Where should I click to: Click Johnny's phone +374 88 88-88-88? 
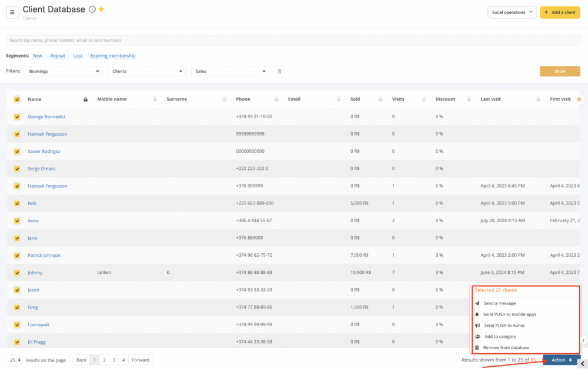[x=254, y=272]
